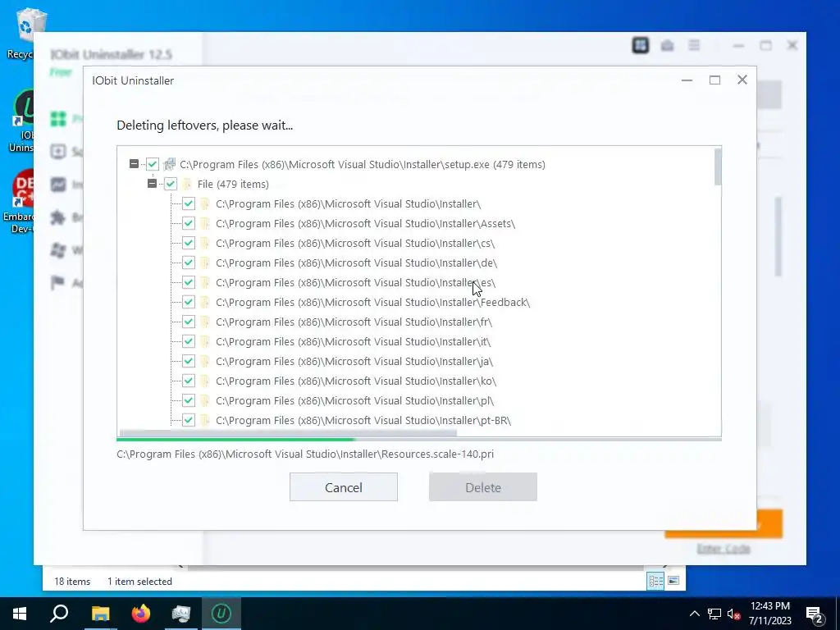Click the Installer\Feedback\ folder icon

[x=204, y=302]
